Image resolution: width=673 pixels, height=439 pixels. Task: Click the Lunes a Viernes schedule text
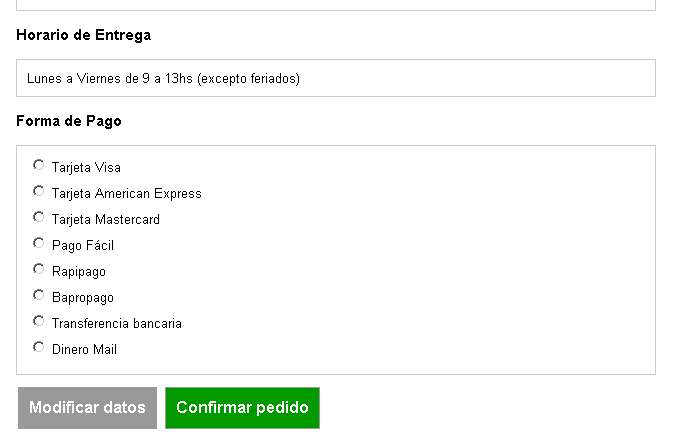pyautogui.click(x=163, y=79)
